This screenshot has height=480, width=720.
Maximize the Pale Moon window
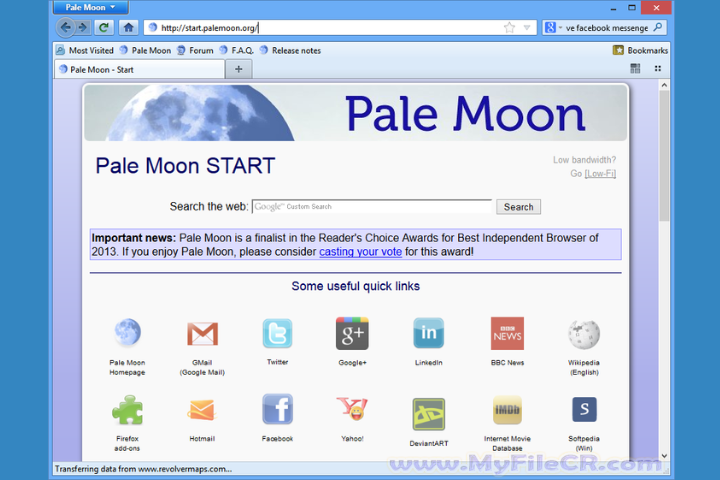(x=632, y=8)
